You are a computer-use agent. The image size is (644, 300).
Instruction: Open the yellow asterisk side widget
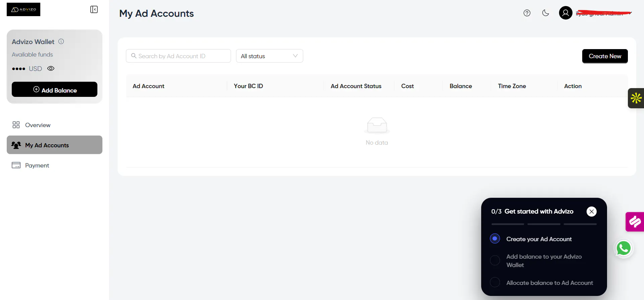(636, 98)
